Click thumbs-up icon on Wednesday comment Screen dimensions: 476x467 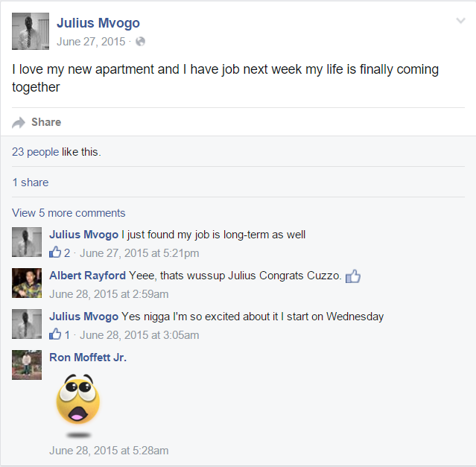click(55, 334)
